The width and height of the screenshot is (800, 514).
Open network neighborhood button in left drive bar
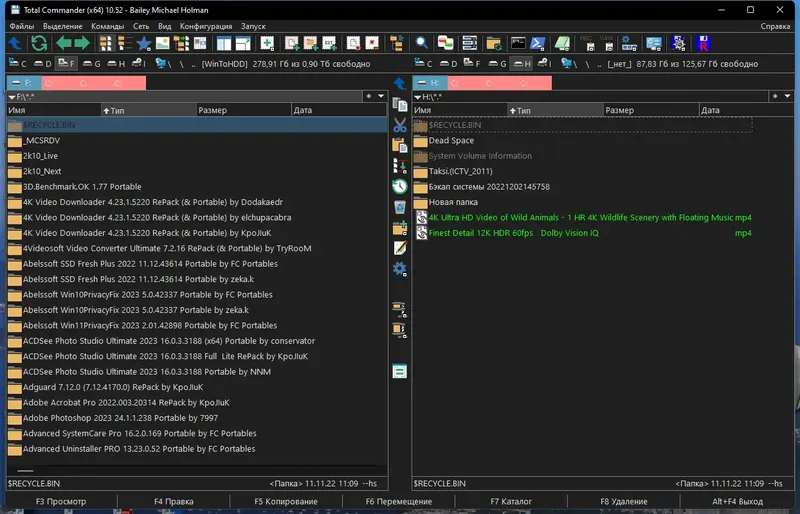click(163, 63)
